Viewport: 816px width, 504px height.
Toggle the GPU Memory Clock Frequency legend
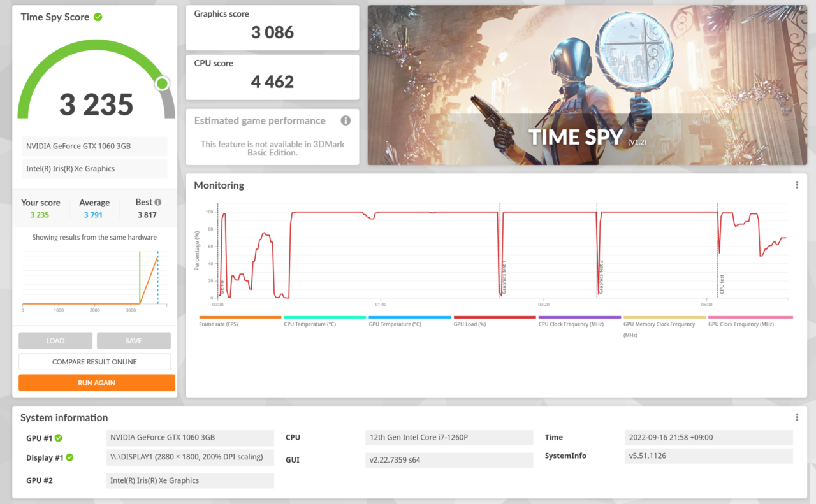click(664, 326)
